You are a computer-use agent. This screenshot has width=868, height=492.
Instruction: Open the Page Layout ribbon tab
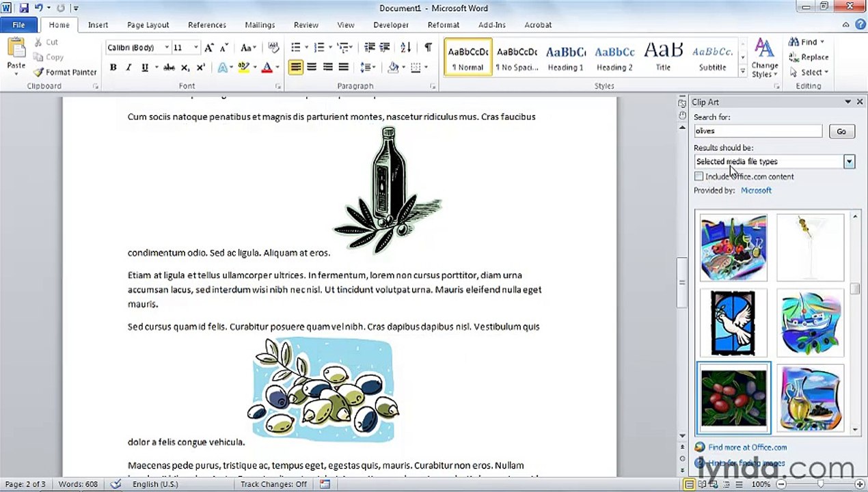point(148,25)
